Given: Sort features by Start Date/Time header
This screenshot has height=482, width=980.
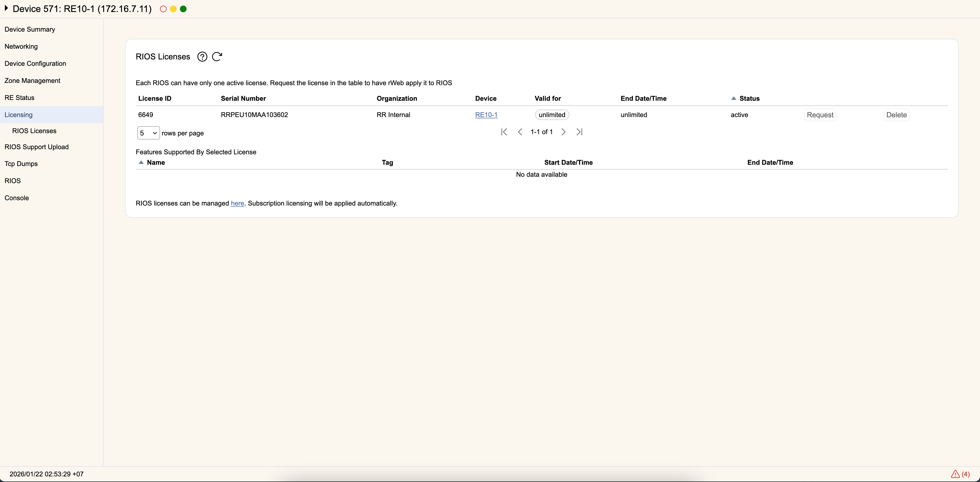Looking at the screenshot, I should (568, 162).
